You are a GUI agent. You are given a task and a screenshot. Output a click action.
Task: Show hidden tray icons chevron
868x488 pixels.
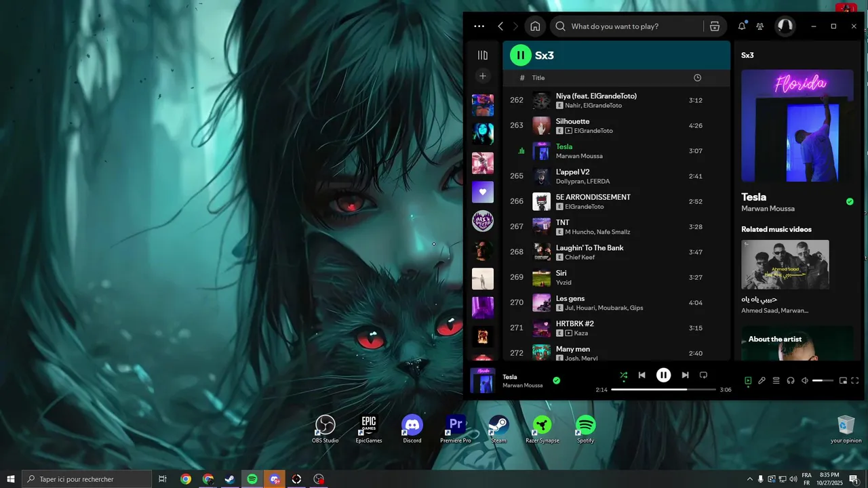tap(749, 479)
